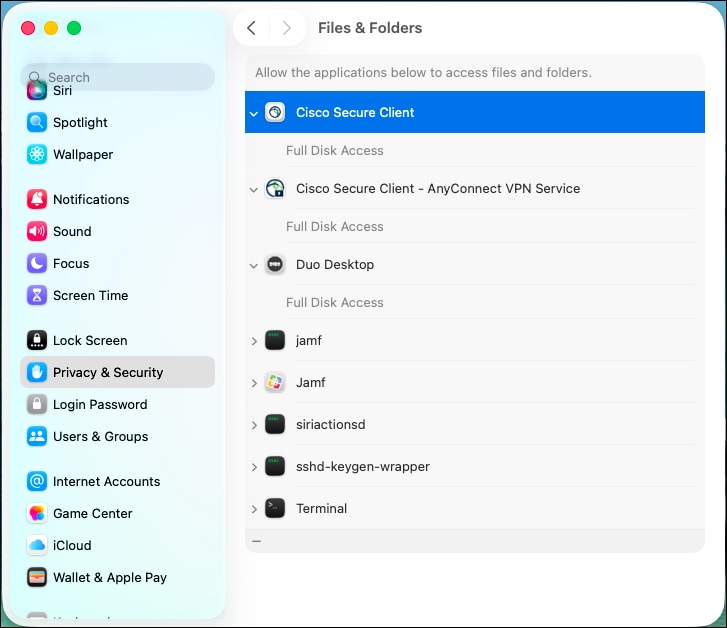Click the Internet Accounts label
This screenshot has height=628, width=727.
(x=107, y=481)
